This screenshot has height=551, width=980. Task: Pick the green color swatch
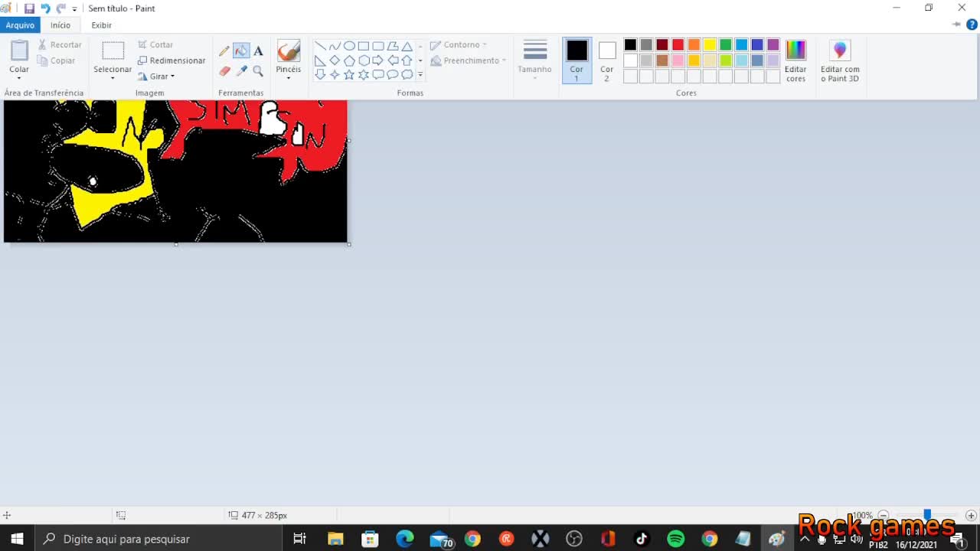click(x=725, y=44)
